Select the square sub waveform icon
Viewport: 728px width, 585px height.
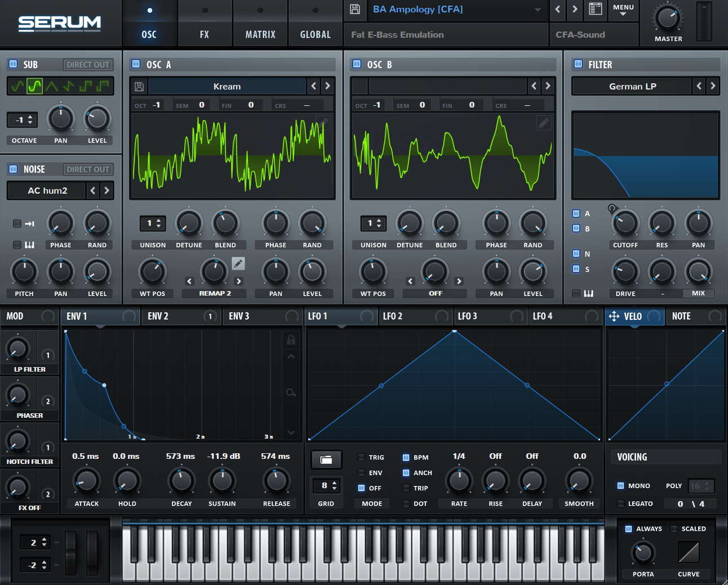coord(86,86)
